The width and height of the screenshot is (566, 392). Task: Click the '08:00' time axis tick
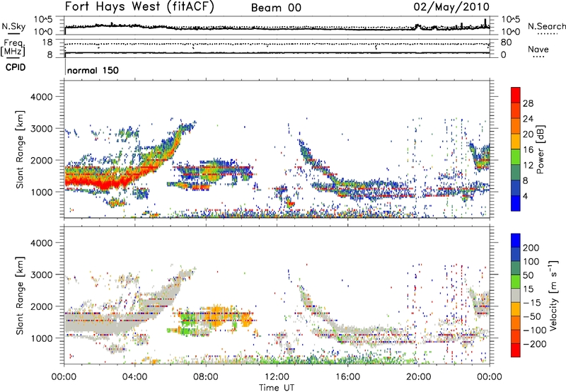pos(206,377)
